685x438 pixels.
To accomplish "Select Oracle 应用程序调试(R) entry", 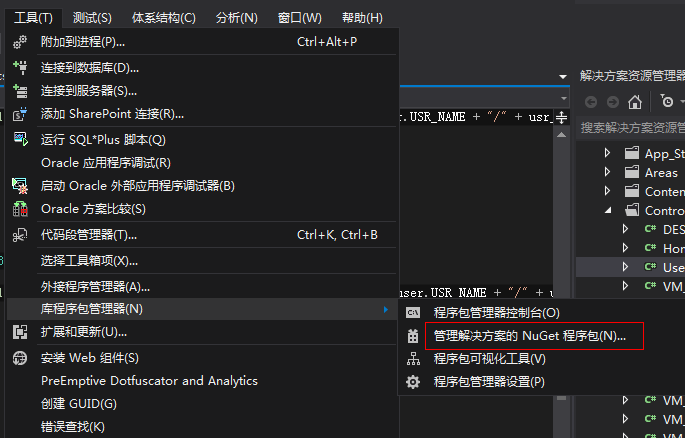I will [x=201, y=163].
